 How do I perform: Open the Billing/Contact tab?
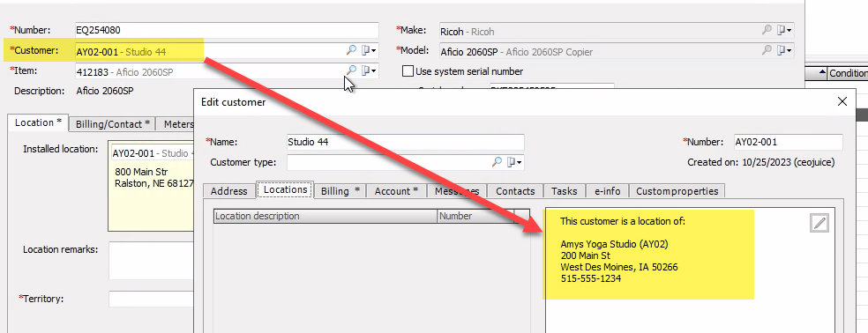(113, 124)
